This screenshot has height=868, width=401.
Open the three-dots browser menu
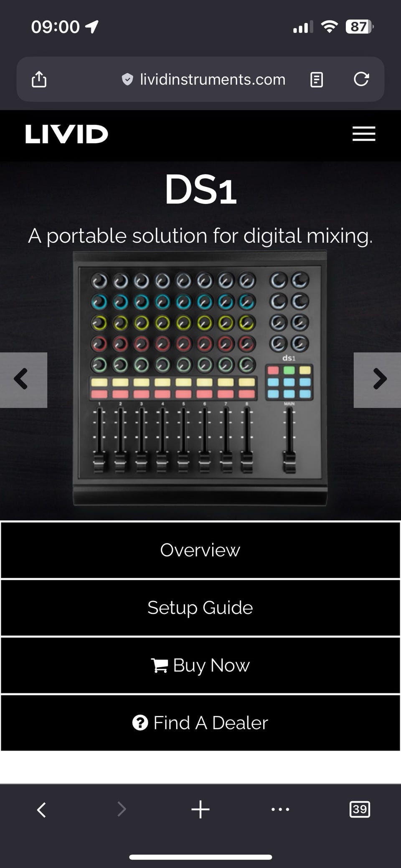[x=280, y=810]
